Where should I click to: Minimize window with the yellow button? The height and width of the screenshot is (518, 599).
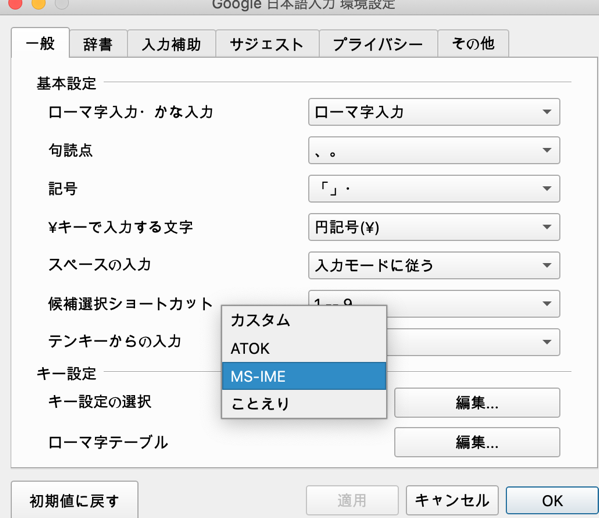coord(38,3)
